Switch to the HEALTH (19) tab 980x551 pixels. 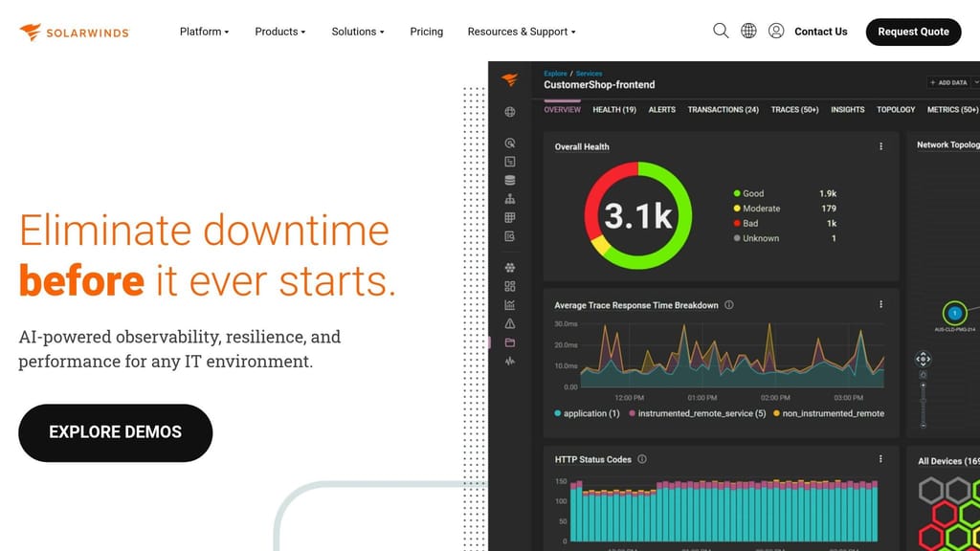coord(614,109)
